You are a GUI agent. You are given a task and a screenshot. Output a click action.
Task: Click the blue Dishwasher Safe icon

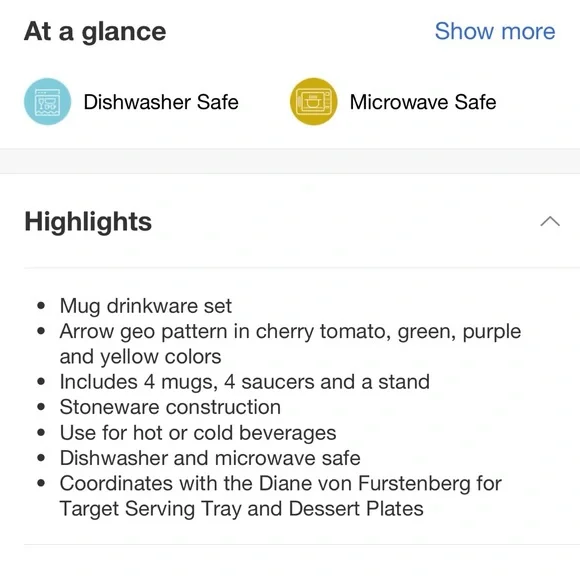coord(47,101)
